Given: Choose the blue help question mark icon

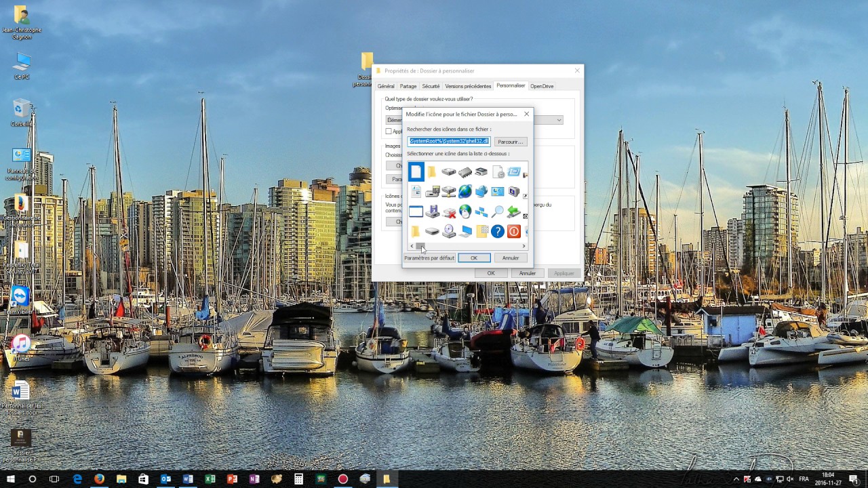Looking at the screenshot, I should [x=498, y=232].
